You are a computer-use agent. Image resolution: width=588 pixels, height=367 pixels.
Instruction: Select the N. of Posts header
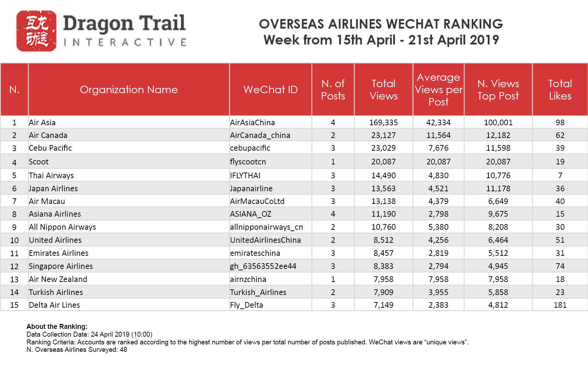pyautogui.click(x=333, y=90)
